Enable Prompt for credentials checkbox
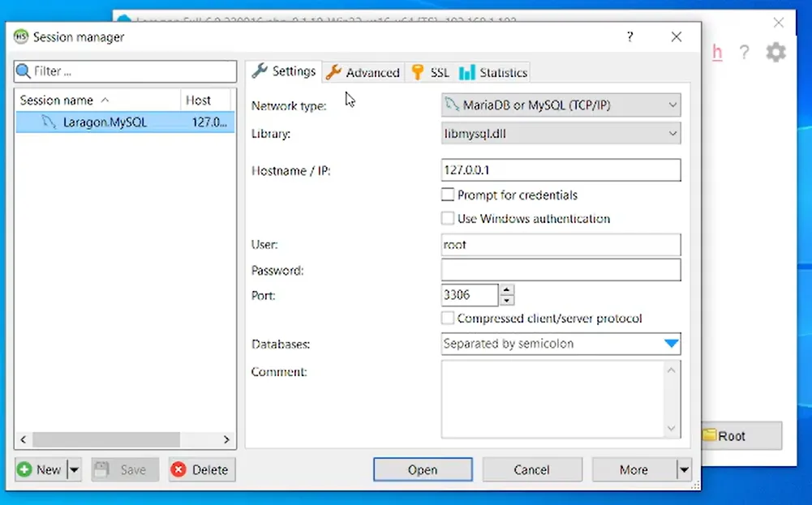 448,195
